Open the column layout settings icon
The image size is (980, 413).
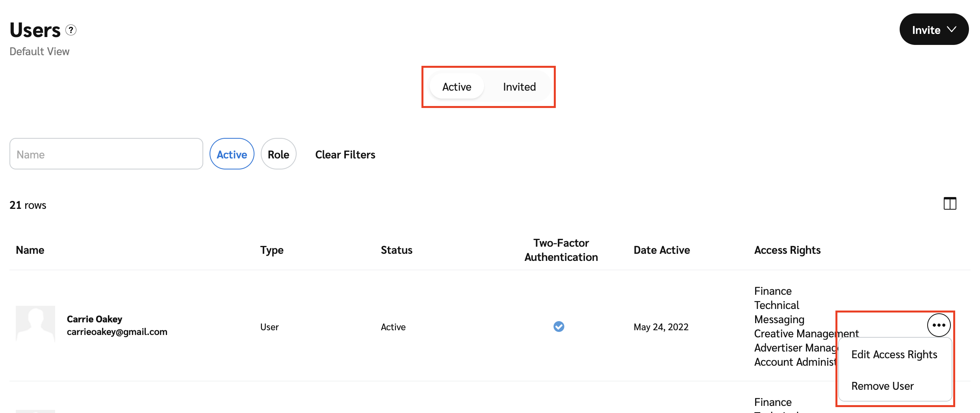(950, 204)
